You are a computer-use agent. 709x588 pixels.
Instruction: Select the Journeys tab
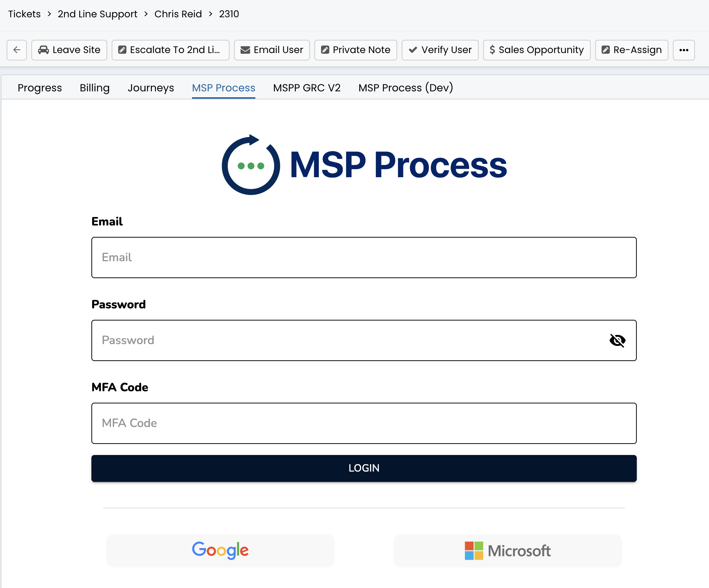point(151,88)
